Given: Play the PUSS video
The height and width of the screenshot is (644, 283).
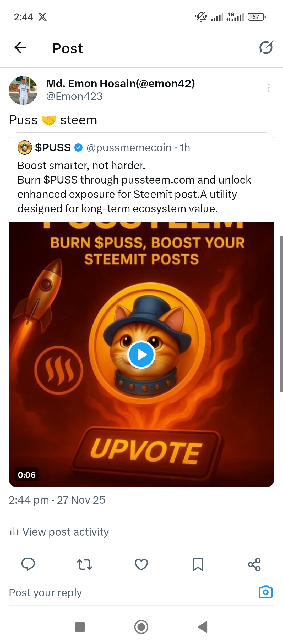Looking at the screenshot, I should coord(141,355).
